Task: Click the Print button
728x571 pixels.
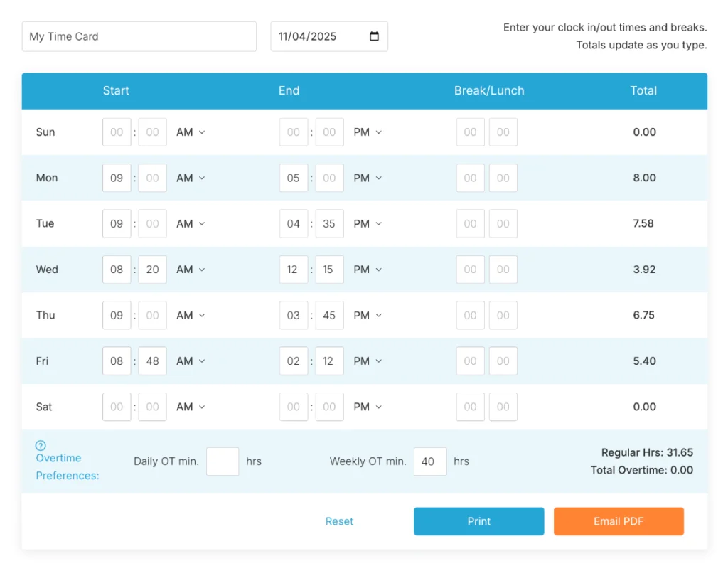Action: coord(478,521)
